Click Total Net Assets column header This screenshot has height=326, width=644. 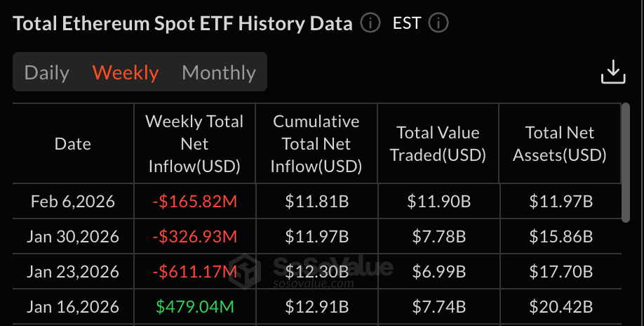point(560,144)
